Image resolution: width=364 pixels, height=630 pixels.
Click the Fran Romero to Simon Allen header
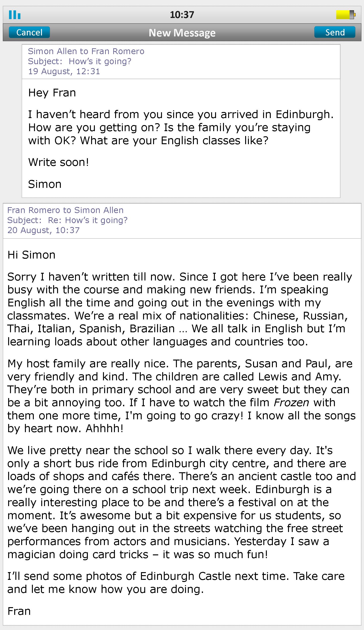point(65,210)
